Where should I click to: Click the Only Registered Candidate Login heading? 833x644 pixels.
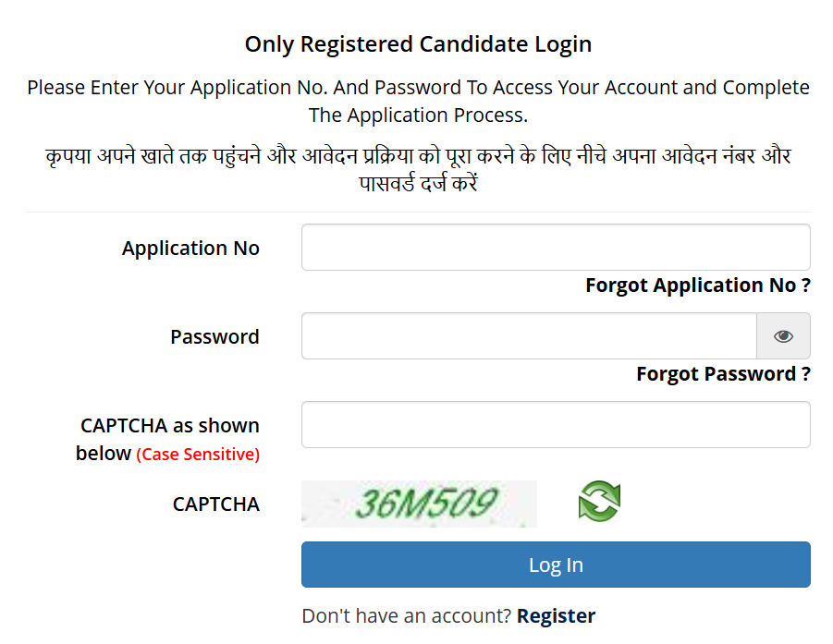[x=417, y=43]
